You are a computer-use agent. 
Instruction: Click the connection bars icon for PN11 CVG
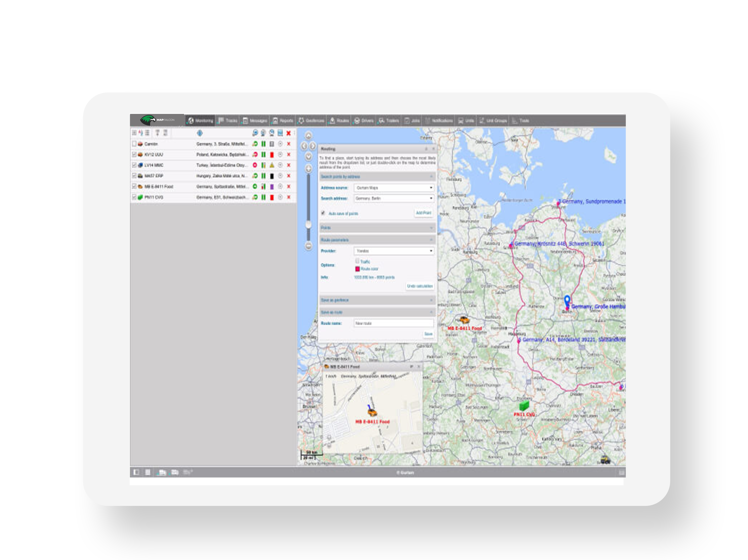pyautogui.click(x=264, y=197)
